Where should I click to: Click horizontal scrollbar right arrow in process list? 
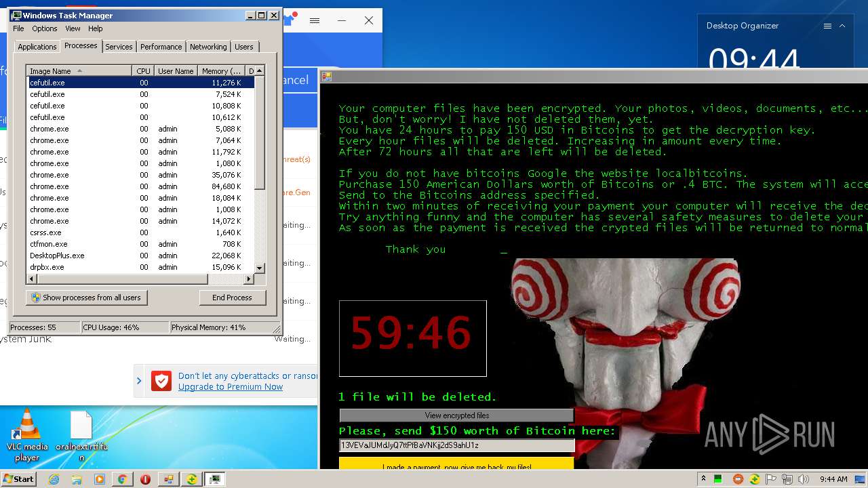pyautogui.click(x=249, y=279)
